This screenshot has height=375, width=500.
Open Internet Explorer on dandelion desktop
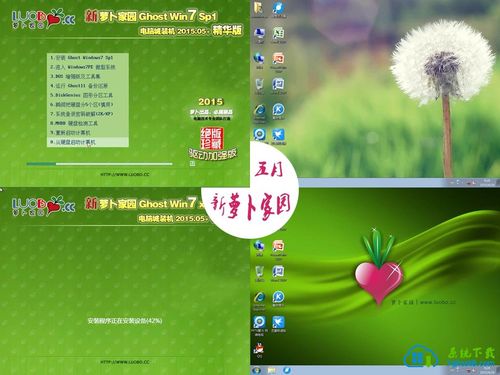(x=259, y=112)
